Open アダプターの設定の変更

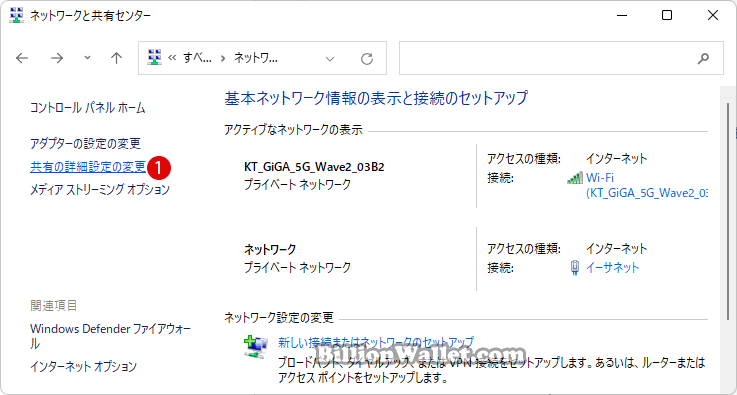click(85, 143)
